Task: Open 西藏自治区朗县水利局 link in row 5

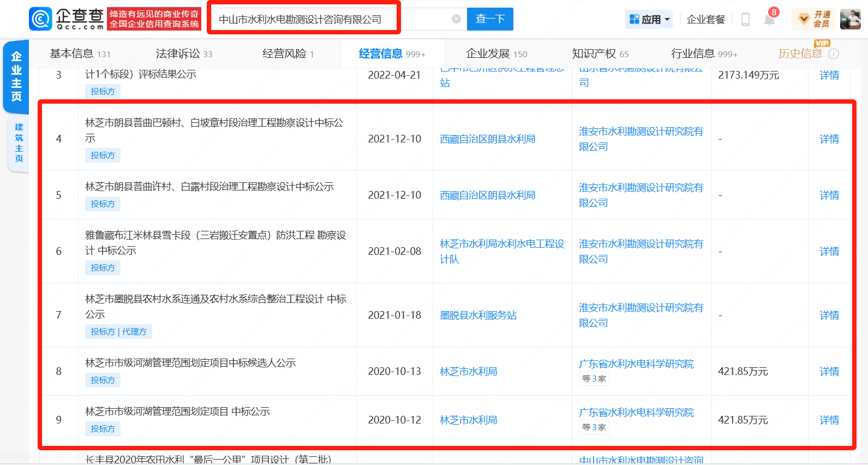Action: [x=487, y=195]
